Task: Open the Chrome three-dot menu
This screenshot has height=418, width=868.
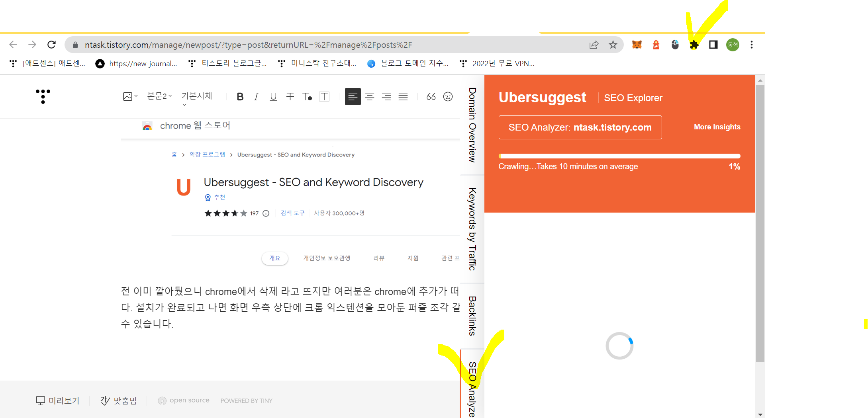Action: coord(752,45)
